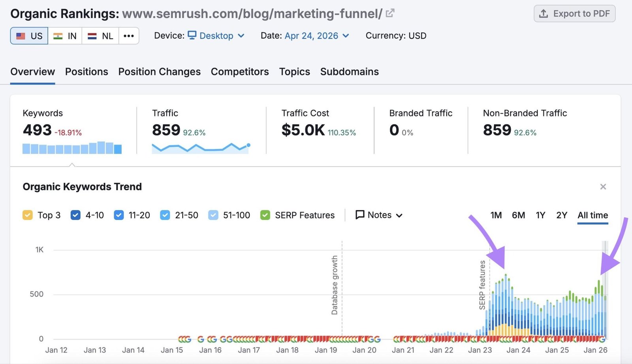This screenshot has height=364, width=632.
Task: Switch to the Positions tab
Action: tap(87, 71)
